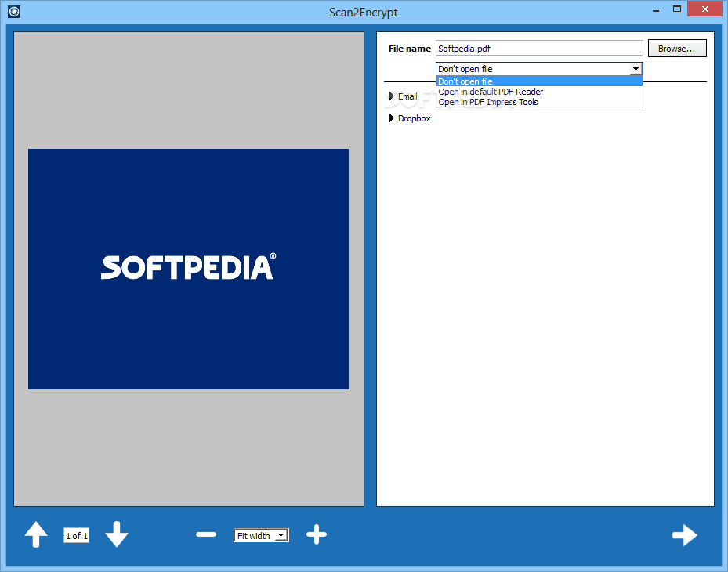
Task: Close the Scan2Encrypt window
Action: pyautogui.click(x=704, y=9)
